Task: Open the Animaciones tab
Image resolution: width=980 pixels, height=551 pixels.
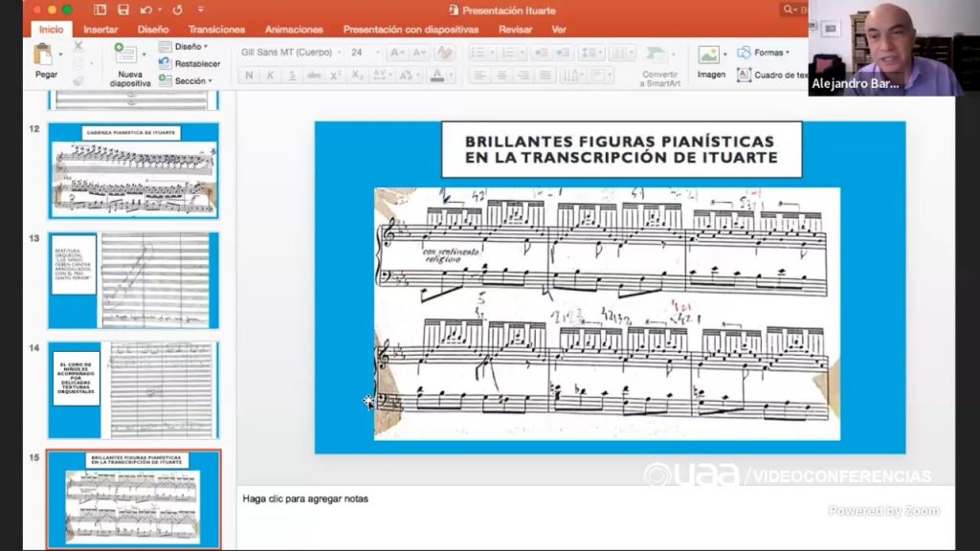Action: 294,30
